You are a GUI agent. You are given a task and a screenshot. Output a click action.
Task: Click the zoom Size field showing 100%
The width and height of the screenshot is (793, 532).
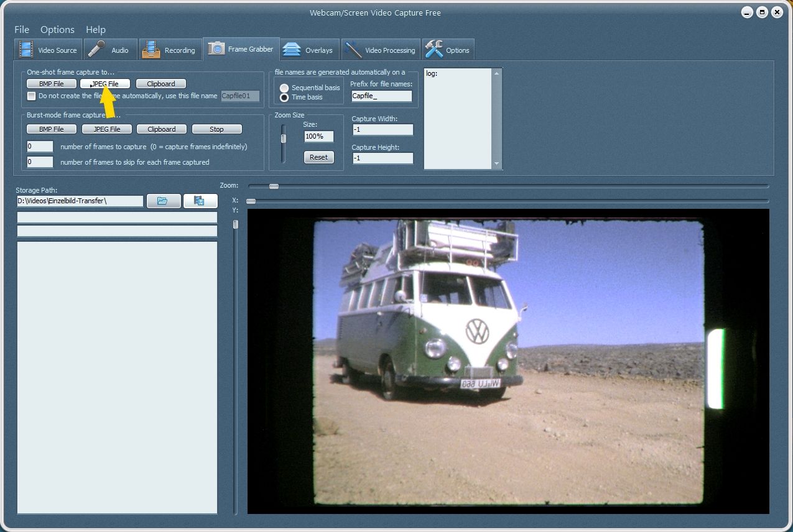(x=318, y=136)
